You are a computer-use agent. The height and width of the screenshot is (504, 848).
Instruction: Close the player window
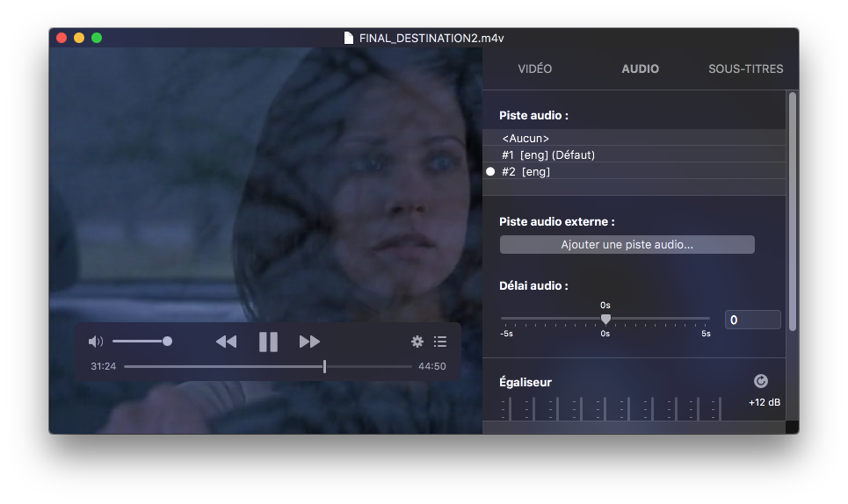point(62,38)
